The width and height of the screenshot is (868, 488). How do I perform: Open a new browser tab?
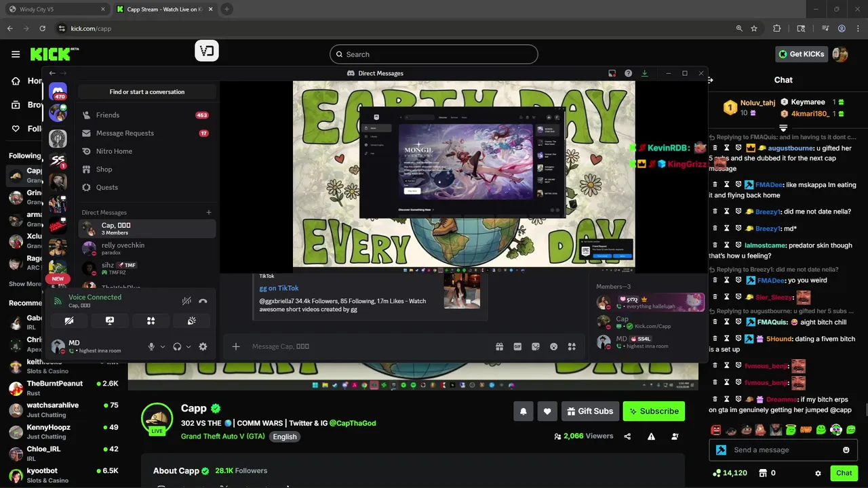(x=226, y=9)
